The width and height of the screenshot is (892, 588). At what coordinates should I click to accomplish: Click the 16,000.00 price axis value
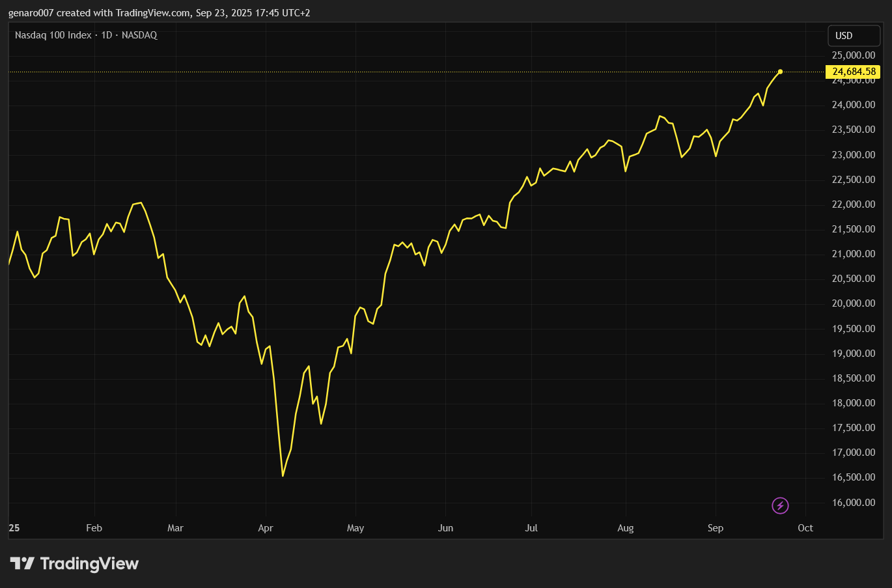(852, 502)
